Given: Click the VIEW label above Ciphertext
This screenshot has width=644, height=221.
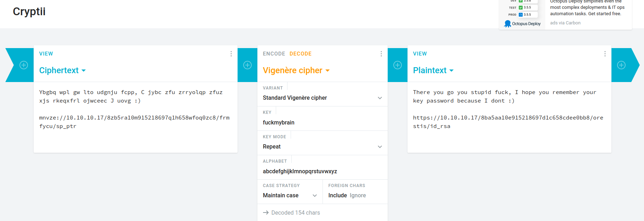Looking at the screenshot, I should pos(46,54).
